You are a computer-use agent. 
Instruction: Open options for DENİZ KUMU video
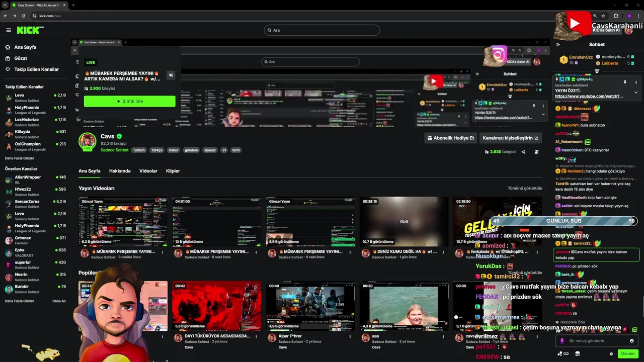click(443, 252)
